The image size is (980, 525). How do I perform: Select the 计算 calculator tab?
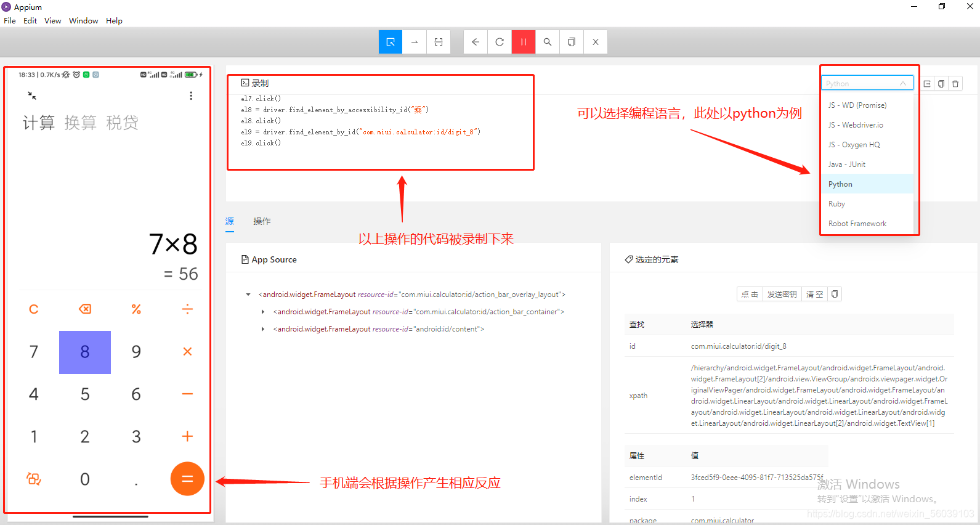(x=39, y=123)
